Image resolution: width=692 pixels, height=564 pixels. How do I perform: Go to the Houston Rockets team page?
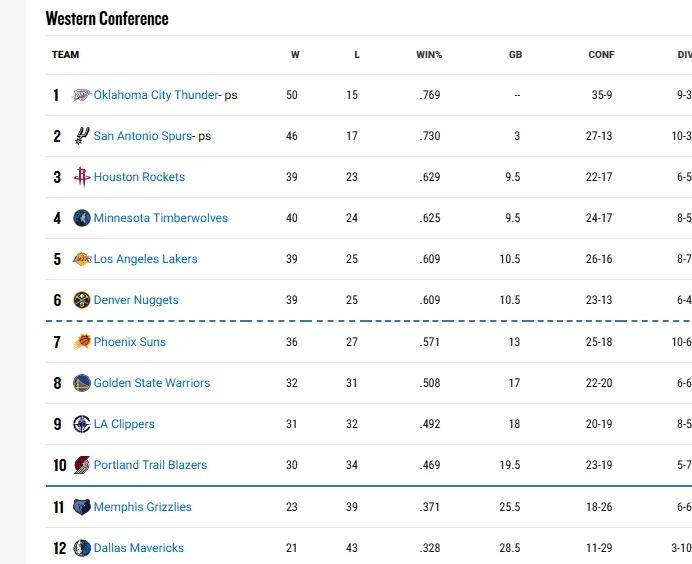(139, 177)
